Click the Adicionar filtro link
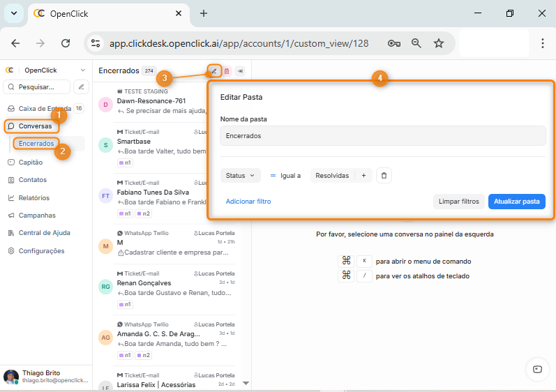Image resolution: width=556 pixels, height=392 pixels. pyautogui.click(x=248, y=201)
